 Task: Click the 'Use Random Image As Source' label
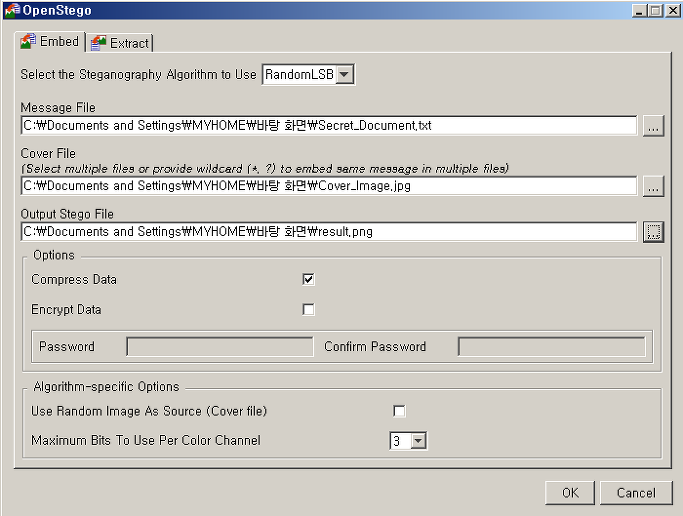pyautogui.click(x=149, y=411)
